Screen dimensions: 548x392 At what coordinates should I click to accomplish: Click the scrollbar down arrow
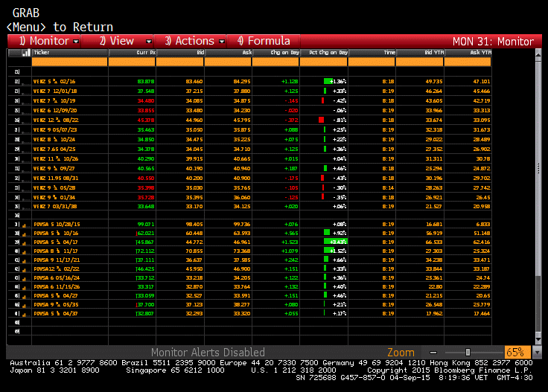[538, 339]
